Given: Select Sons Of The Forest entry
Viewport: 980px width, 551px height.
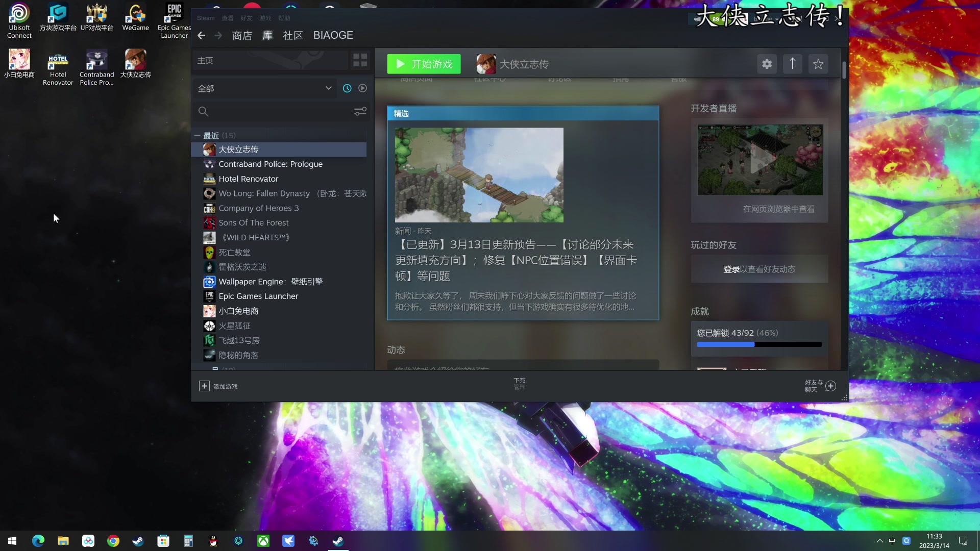Looking at the screenshot, I should [x=279, y=223].
